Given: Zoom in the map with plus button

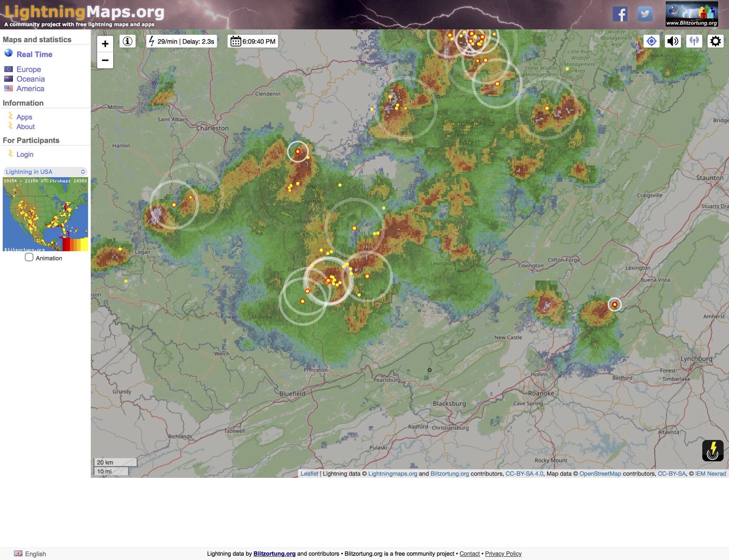Looking at the screenshot, I should click(x=105, y=44).
